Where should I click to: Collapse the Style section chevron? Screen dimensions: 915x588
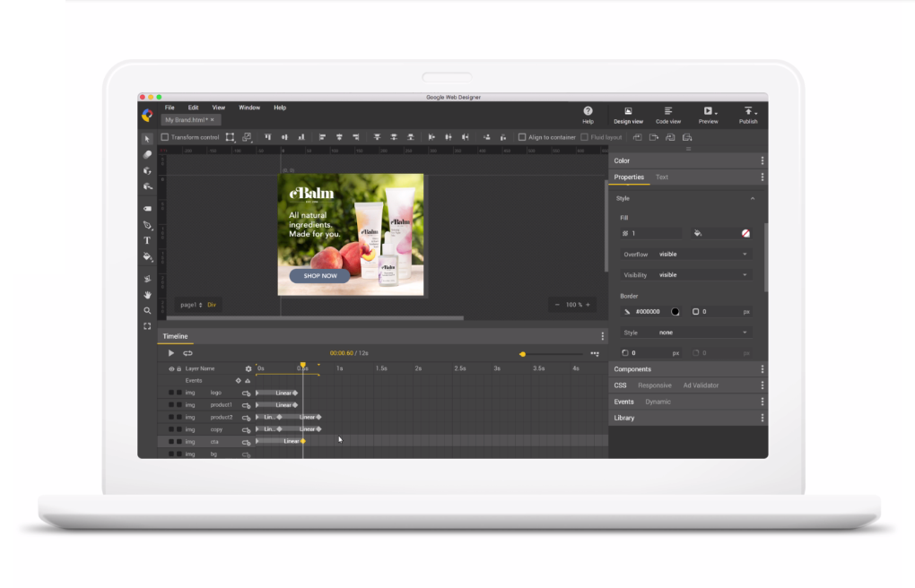pos(753,198)
